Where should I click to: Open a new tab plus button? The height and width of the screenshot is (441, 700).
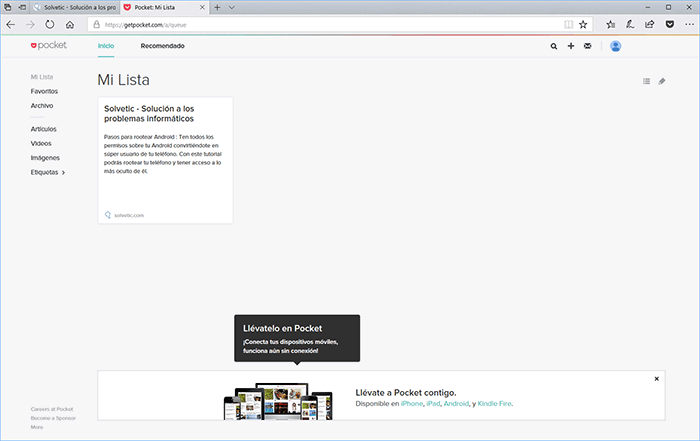[x=217, y=7]
